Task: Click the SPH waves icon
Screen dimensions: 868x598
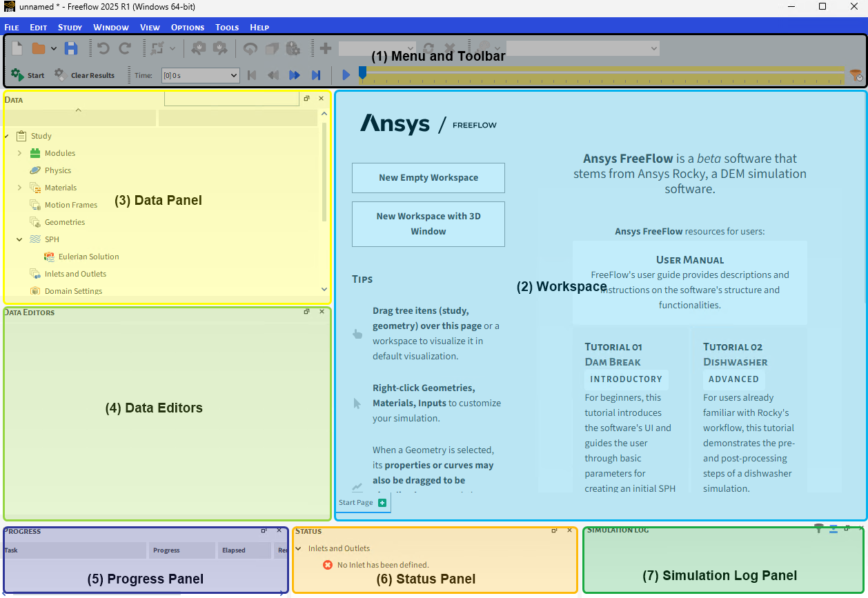Action: [35, 239]
